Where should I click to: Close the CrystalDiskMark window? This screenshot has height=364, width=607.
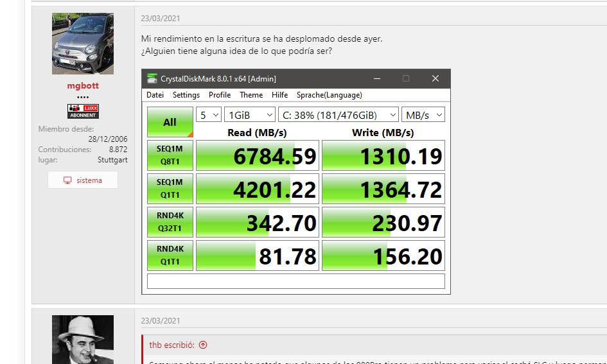(435, 78)
